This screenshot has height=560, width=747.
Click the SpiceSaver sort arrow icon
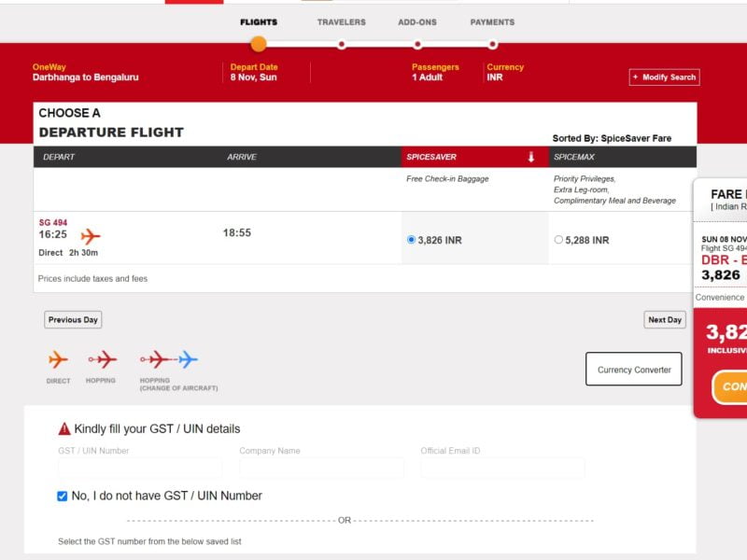coord(531,157)
